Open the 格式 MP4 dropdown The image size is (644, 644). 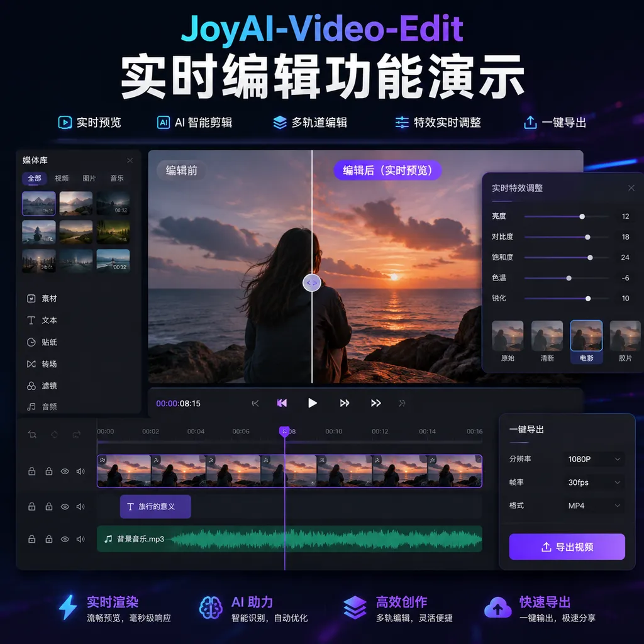pos(594,506)
